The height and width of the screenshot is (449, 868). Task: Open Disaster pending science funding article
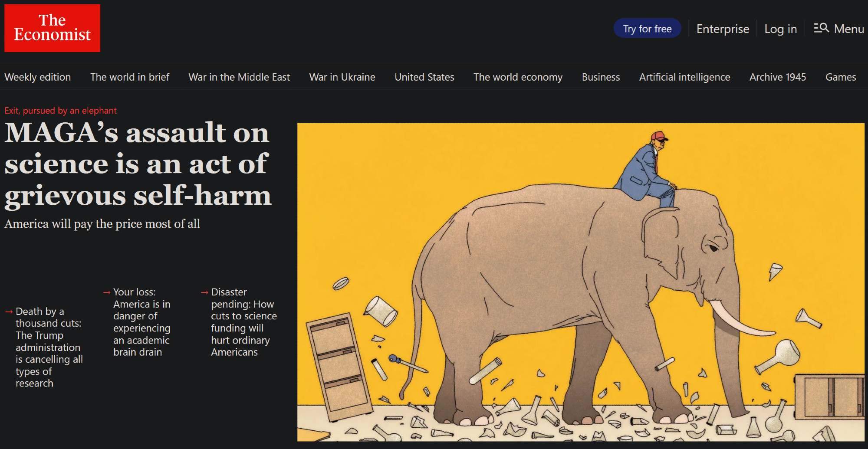click(x=243, y=322)
